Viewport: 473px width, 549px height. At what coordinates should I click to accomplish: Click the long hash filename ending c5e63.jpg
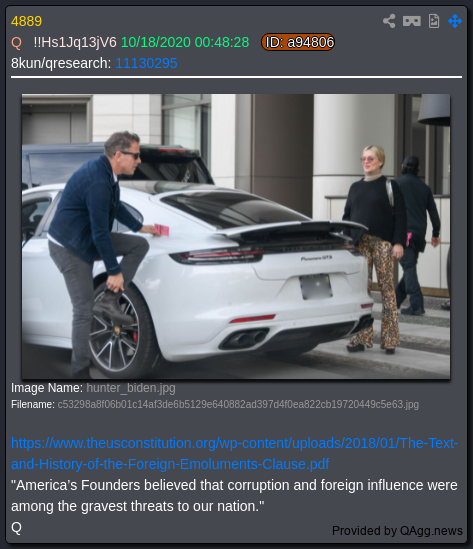click(x=238, y=404)
